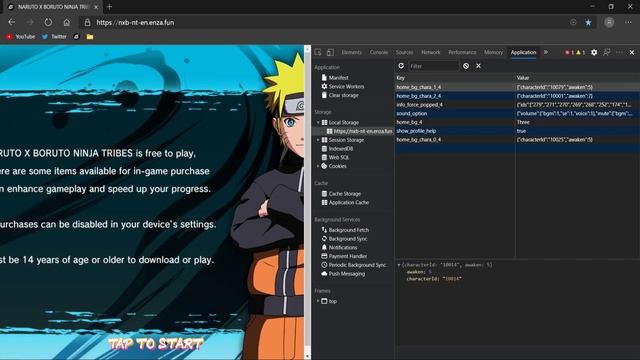Expand Session Storage
The image size is (640, 360).
pyautogui.click(x=318, y=140)
